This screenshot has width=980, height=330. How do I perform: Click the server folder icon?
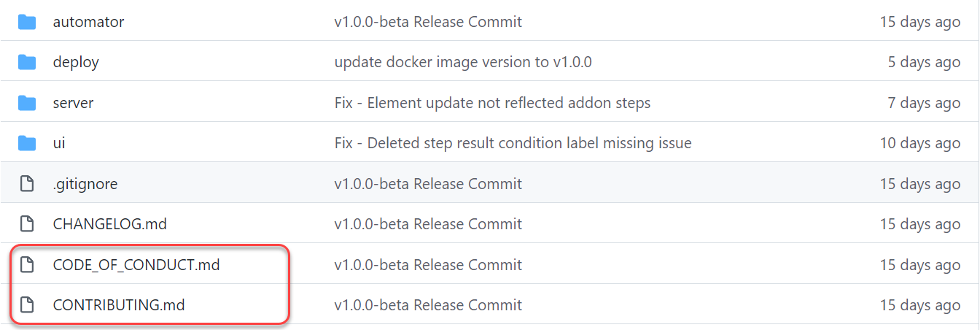pyautogui.click(x=27, y=103)
